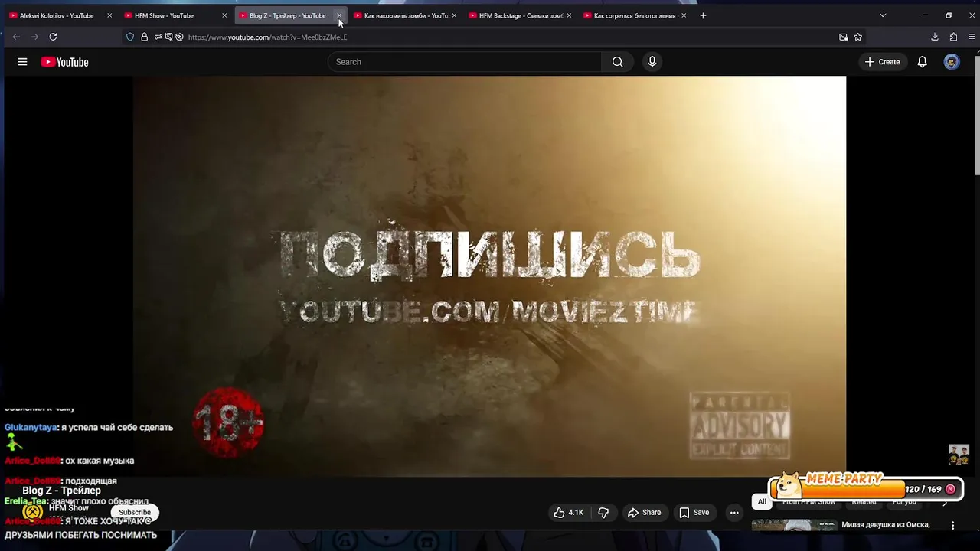Open Милая девушка из Омска video title
This screenshot has height=551, width=980.
tap(885, 525)
